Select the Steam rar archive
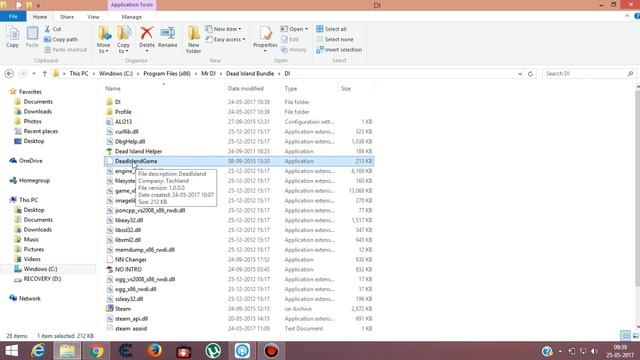Screen dimensions: 640x360 pyautogui.click(x=123, y=309)
